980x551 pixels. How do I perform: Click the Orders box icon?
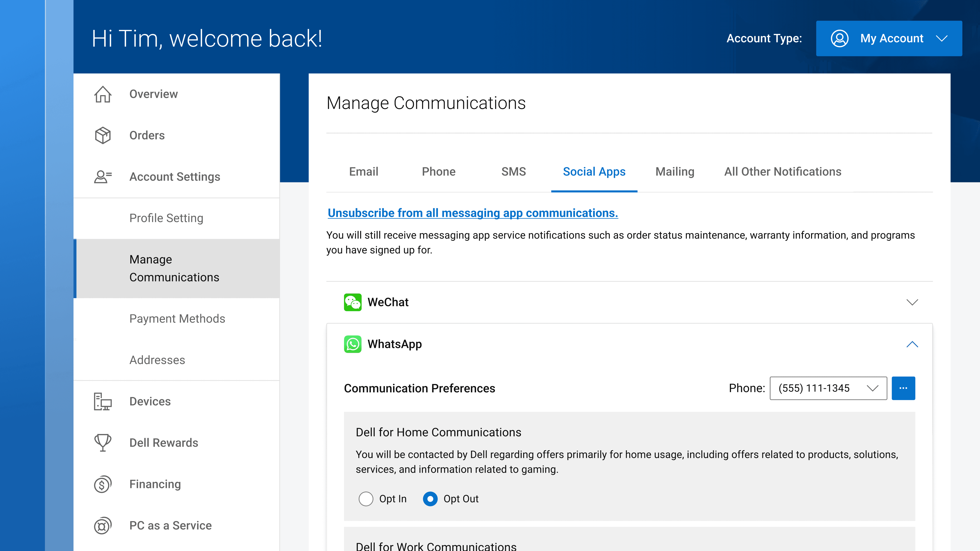click(x=103, y=135)
